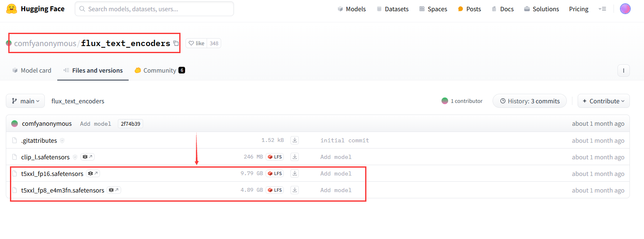Open the t5xxl_fp8_e4m3fn.safetensors file
This screenshot has width=644, height=239.
[x=63, y=190]
